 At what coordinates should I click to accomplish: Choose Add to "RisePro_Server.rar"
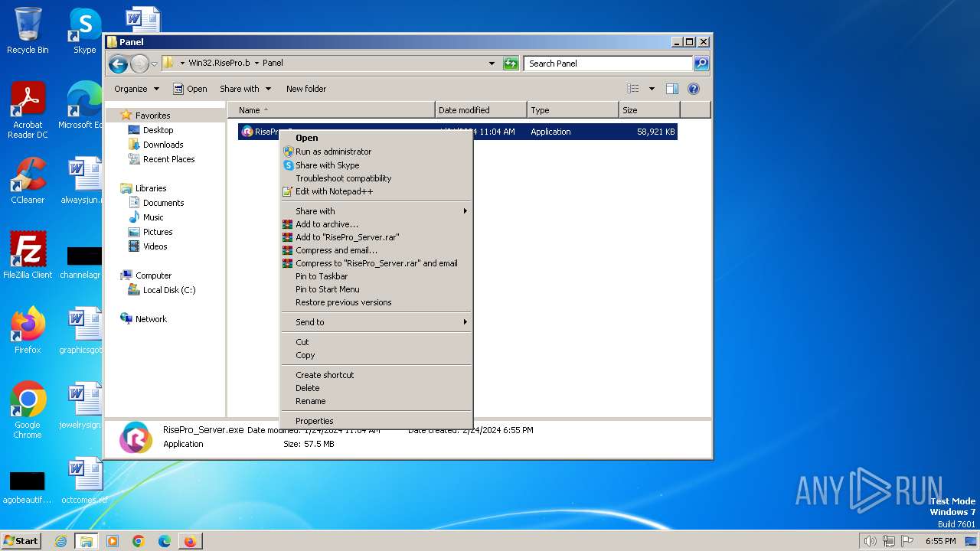point(377,237)
